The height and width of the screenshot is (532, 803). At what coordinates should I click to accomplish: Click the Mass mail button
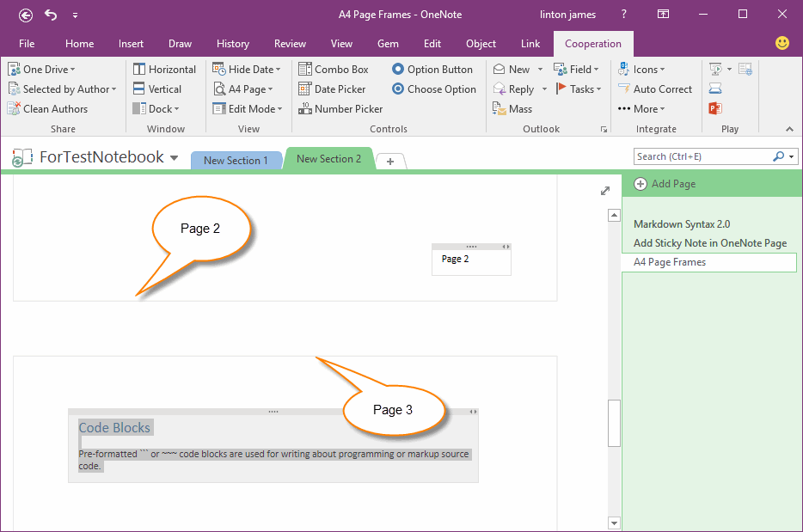pyautogui.click(x=512, y=108)
